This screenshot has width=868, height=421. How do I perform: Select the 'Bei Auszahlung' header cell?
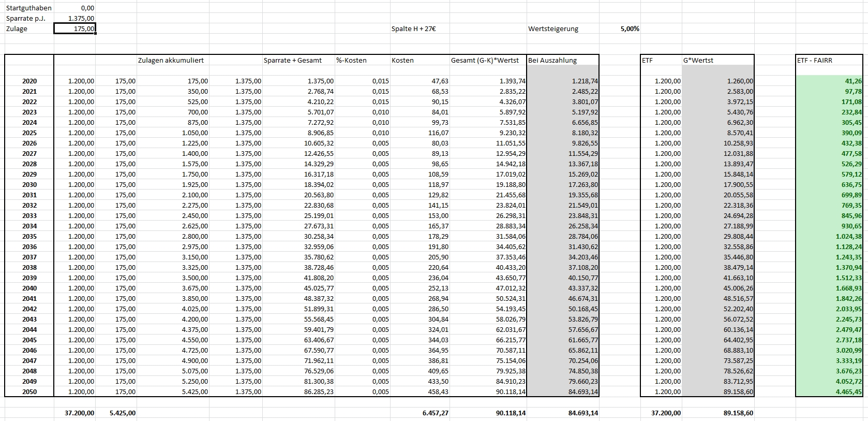tap(563, 61)
